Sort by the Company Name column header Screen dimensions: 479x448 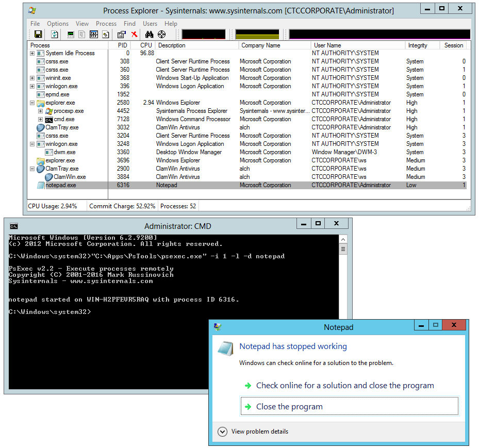click(x=274, y=45)
